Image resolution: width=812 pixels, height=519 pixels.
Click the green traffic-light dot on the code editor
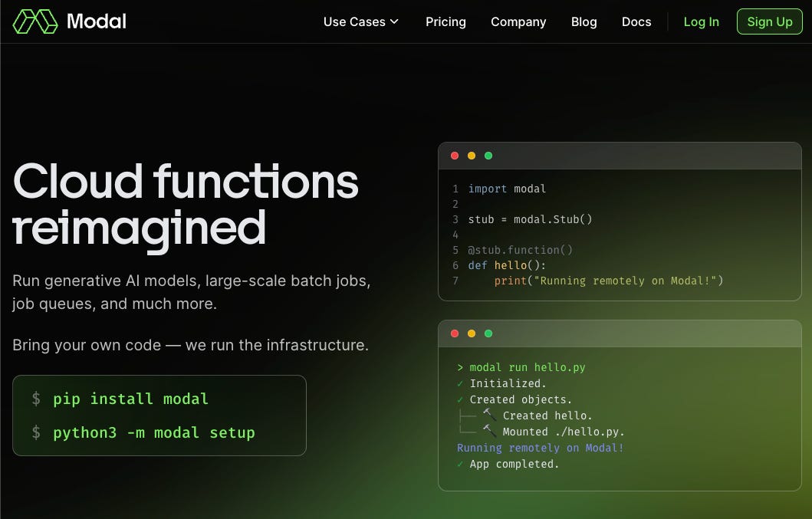[488, 155]
